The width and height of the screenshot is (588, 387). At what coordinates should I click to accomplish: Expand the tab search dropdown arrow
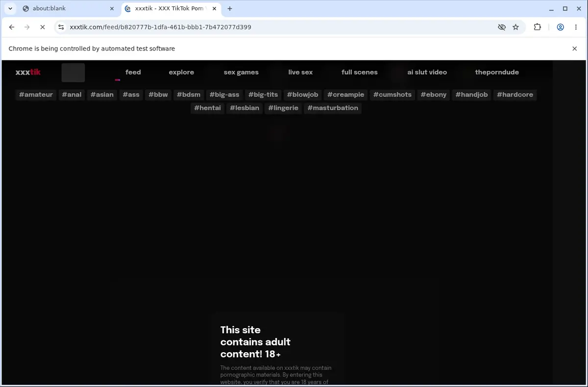(x=10, y=8)
